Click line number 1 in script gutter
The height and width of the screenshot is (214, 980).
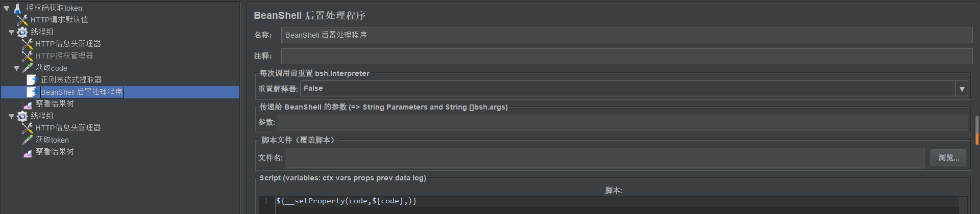click(266, 201)
